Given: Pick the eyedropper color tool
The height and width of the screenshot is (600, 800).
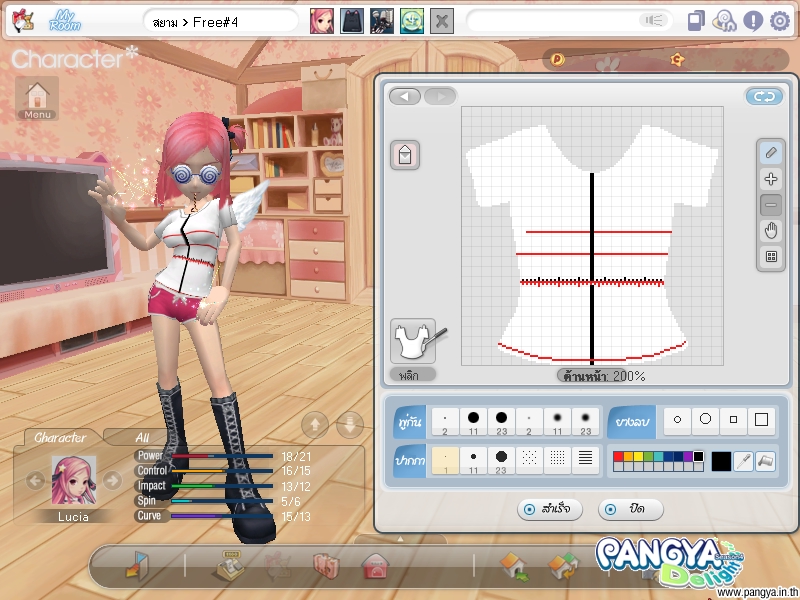Looking at the screenshot, I should (743, 461).
